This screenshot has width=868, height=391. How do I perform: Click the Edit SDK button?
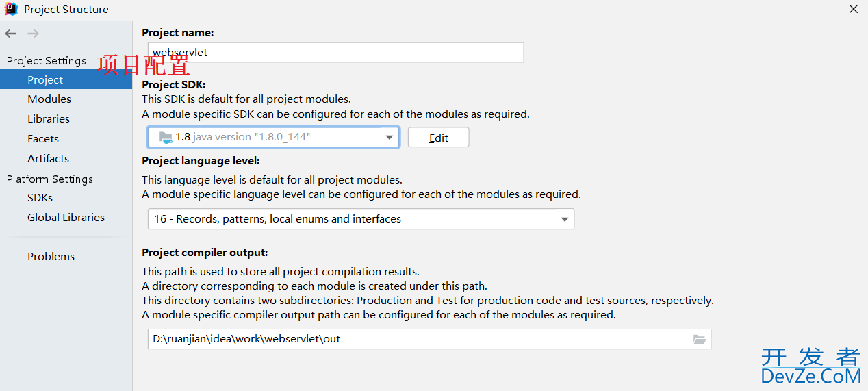439,137
